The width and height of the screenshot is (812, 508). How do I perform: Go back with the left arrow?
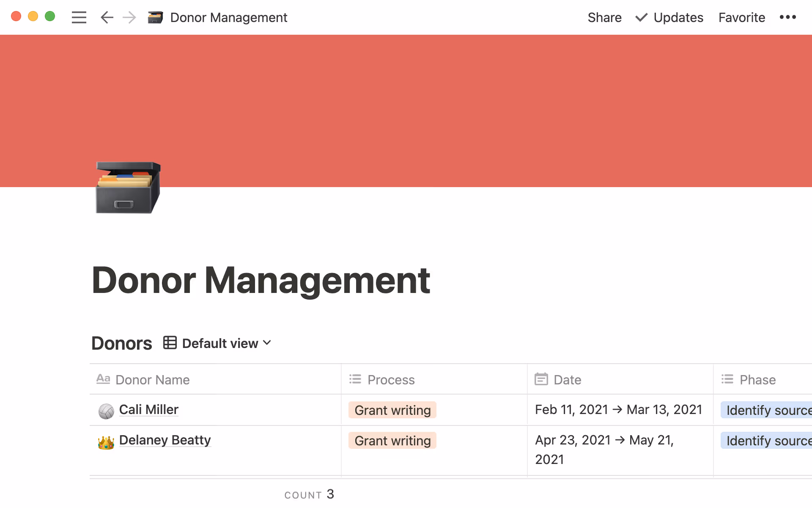[107, 17]
